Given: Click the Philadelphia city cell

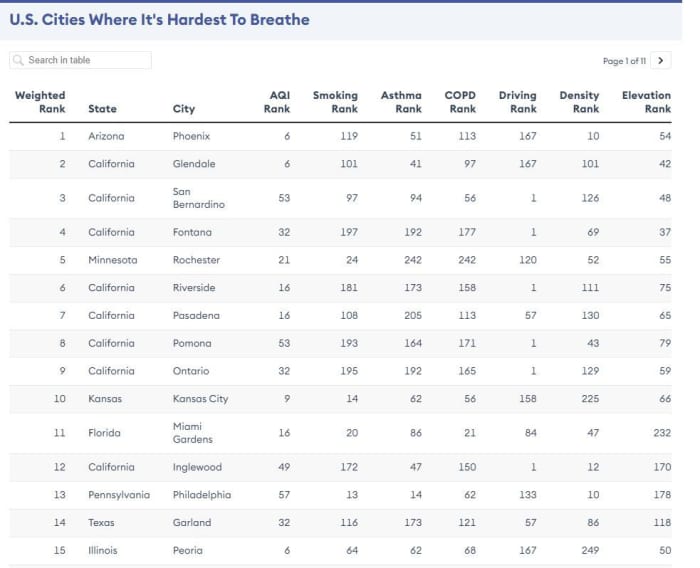Looking at the screenshot, I should click(202, 495).
